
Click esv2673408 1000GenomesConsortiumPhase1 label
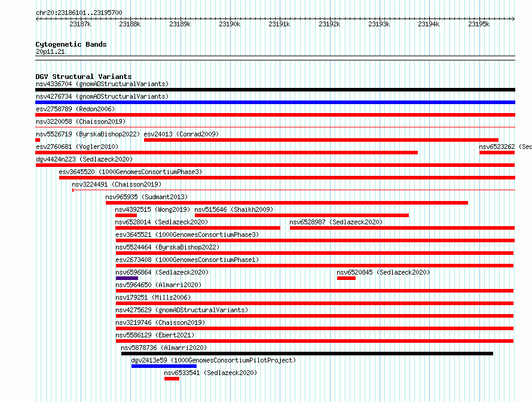187,260
